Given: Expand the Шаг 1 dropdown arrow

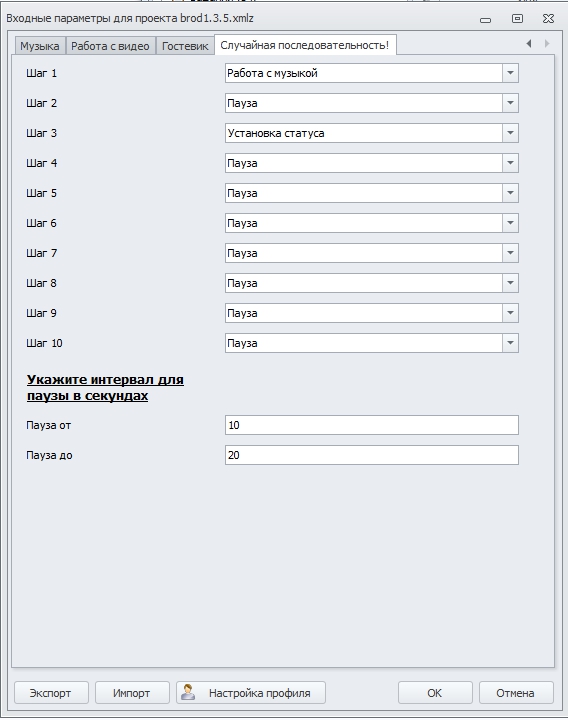Looking at the screenshot, I should (510, 73).
